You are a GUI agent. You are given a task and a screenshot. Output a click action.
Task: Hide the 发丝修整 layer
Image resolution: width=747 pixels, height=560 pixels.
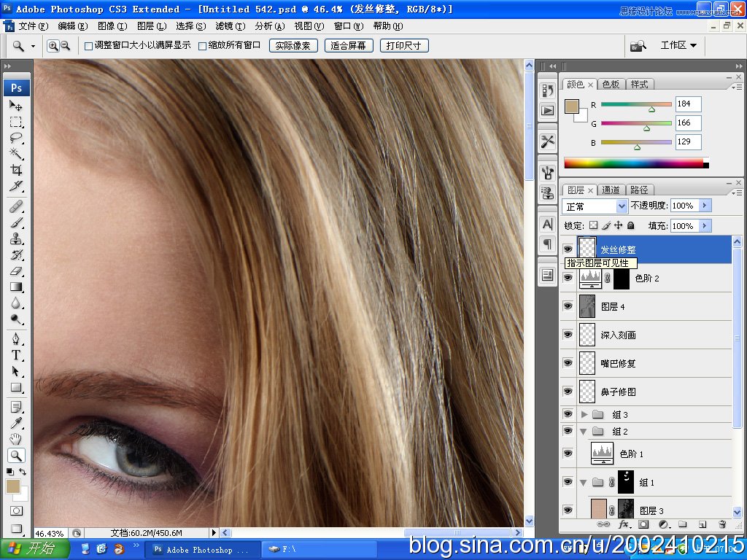568,249
